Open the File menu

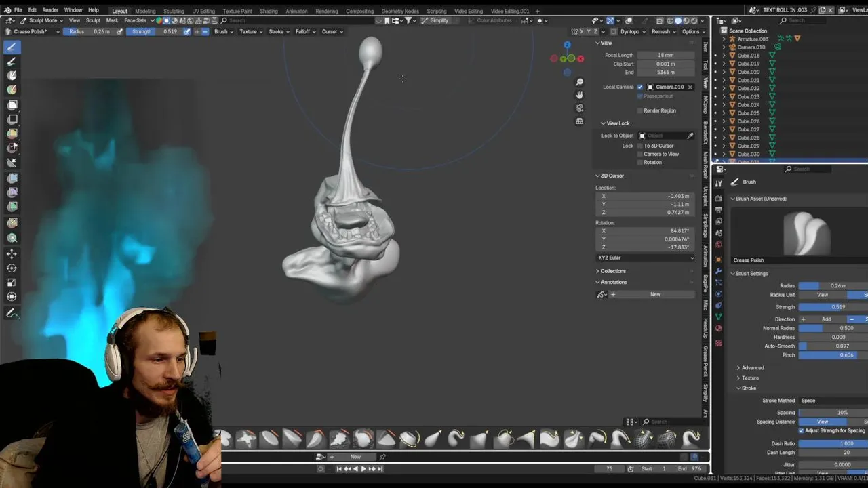[x=18, y=10]
